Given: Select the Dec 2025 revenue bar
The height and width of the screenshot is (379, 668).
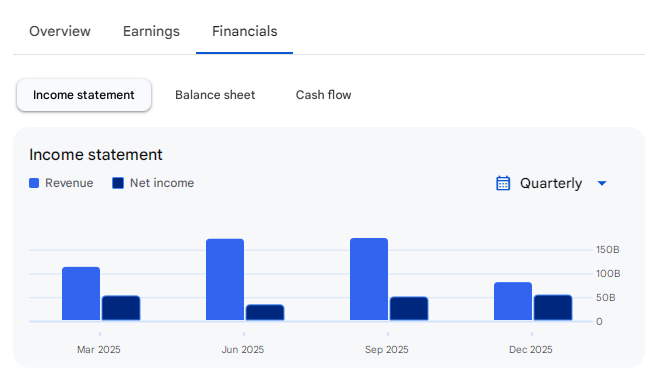Looking at the screenshot, I should 513,301.
